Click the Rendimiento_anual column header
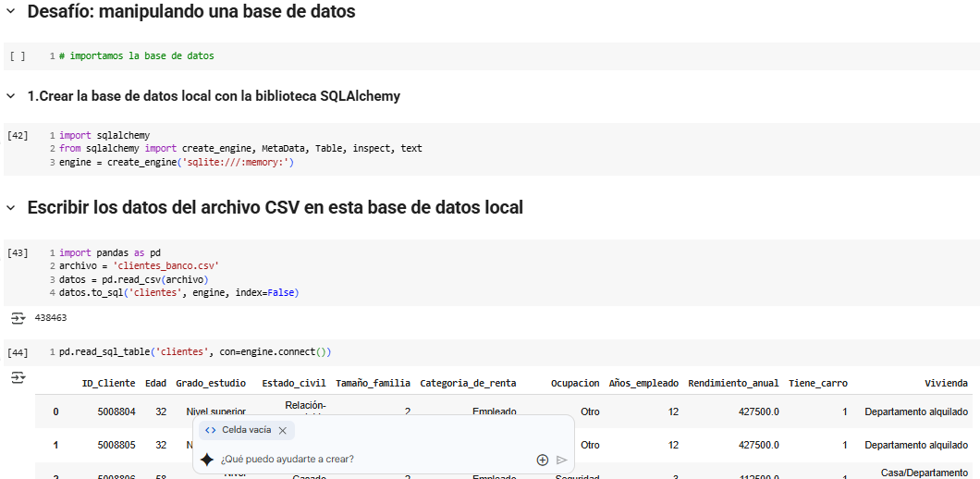 tap(734, 383)
